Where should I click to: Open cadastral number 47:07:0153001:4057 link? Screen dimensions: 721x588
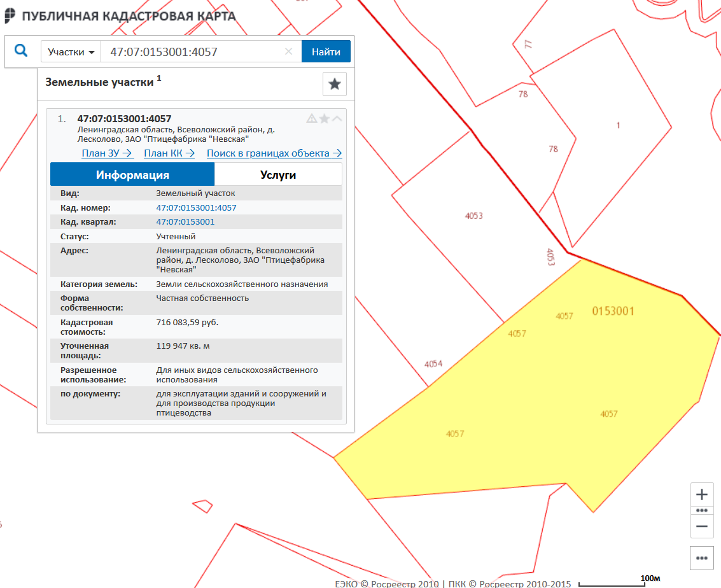[x=196, y=208]
